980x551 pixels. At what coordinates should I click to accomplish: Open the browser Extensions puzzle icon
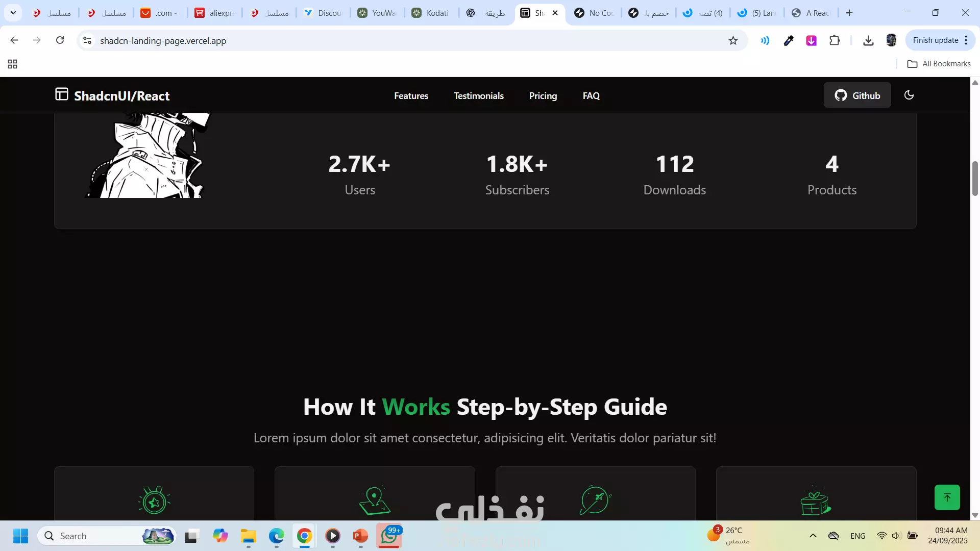835,41
